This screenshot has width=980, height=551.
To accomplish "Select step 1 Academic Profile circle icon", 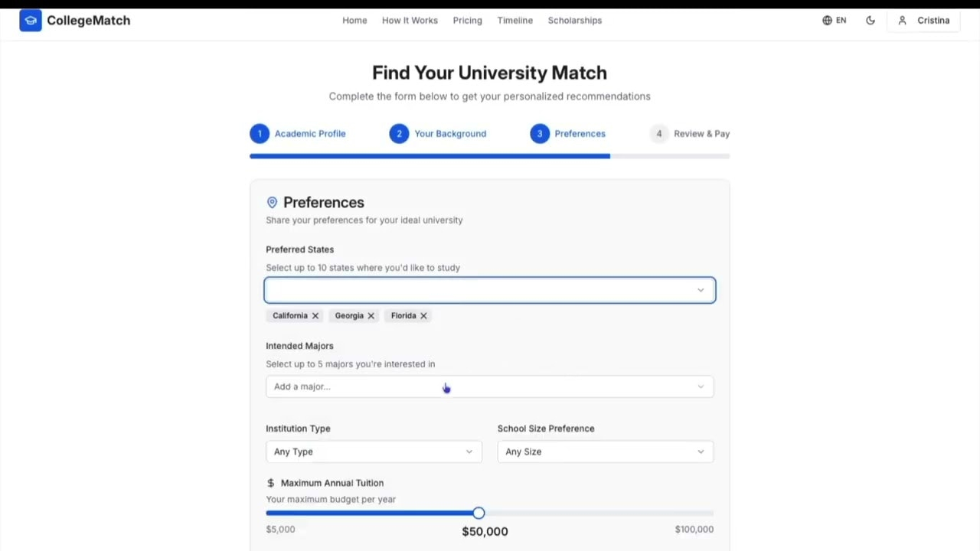I will 260,133.
